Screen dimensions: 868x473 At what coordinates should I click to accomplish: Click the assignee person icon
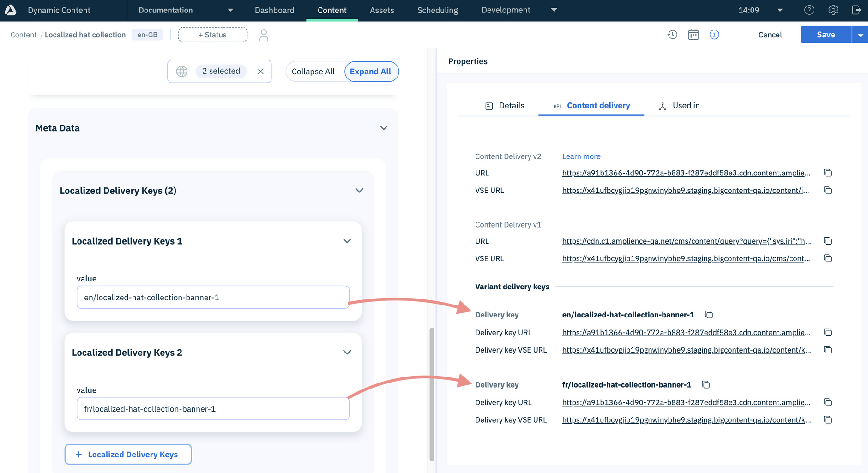(264, 35)
